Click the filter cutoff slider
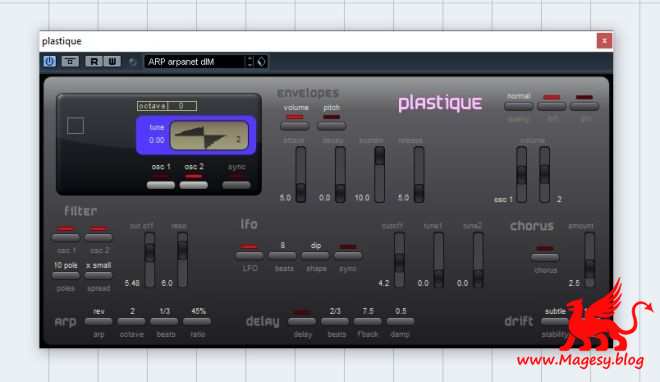 (149, 260)
